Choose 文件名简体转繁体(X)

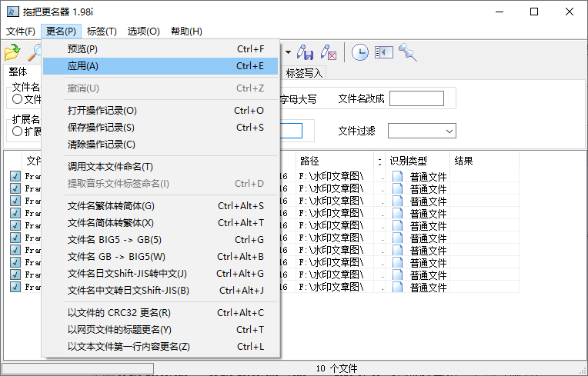pos(161,223)
